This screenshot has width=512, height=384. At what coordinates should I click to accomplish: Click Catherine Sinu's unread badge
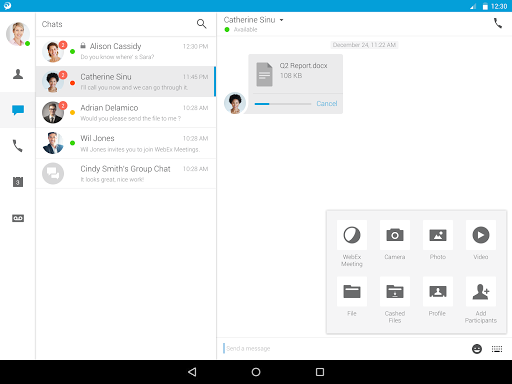(x=63, y=75)
